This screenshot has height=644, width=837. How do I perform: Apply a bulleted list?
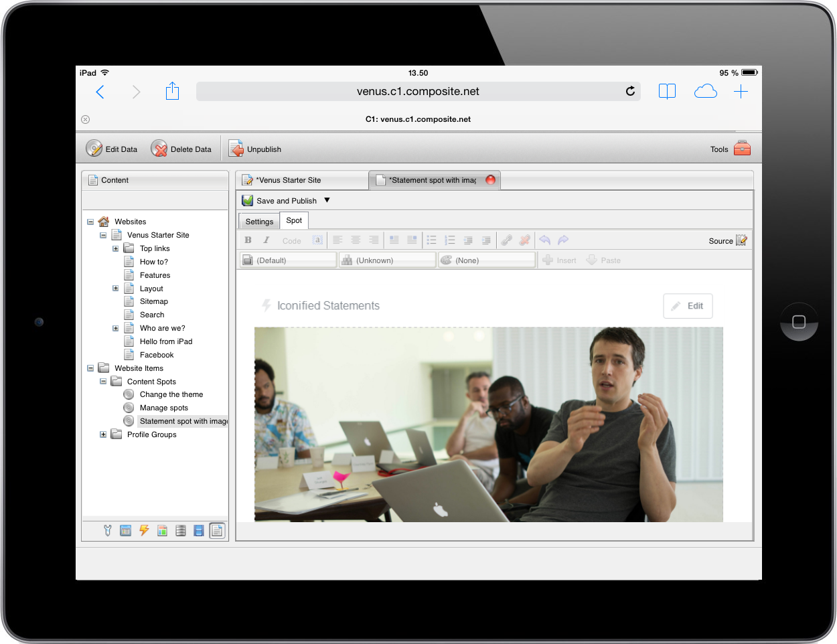(x=432, y=240)
